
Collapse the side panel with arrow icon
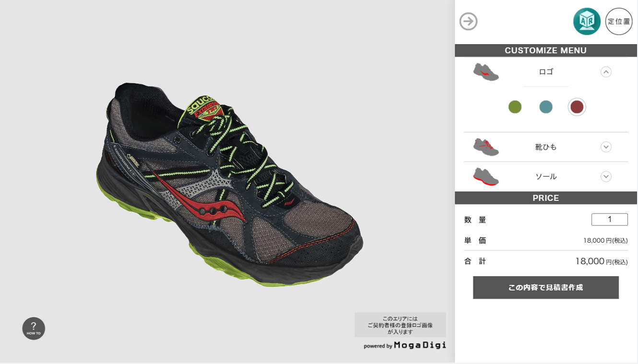(468, 22)
